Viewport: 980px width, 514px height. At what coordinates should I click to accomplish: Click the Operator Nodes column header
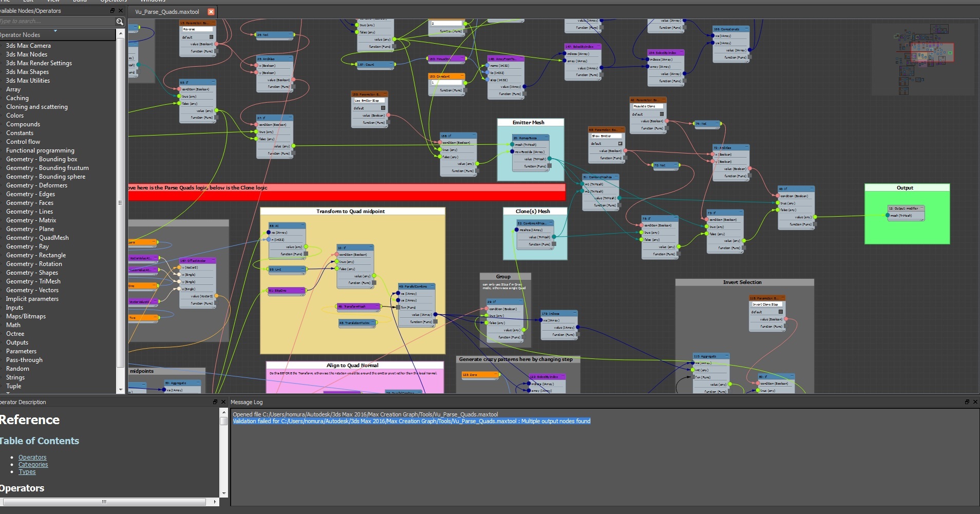(x=58, y=35)
